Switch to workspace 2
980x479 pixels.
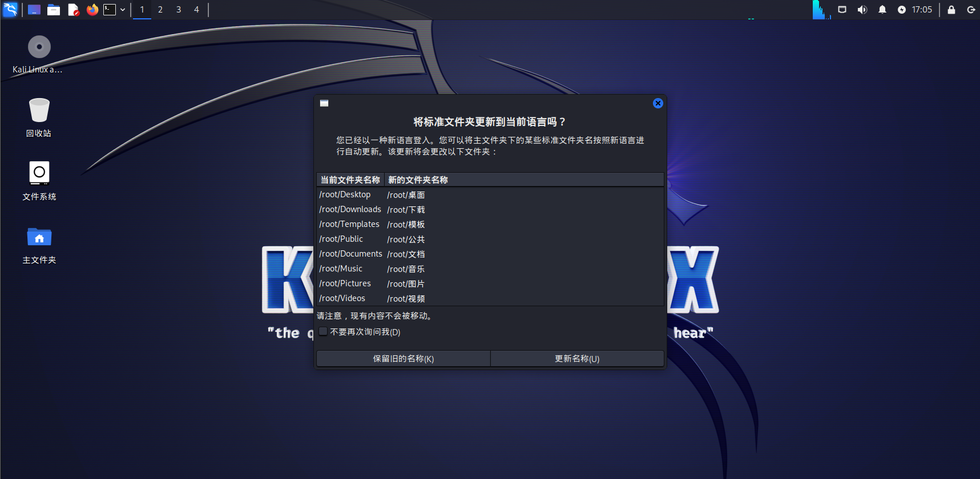[160, 10]
